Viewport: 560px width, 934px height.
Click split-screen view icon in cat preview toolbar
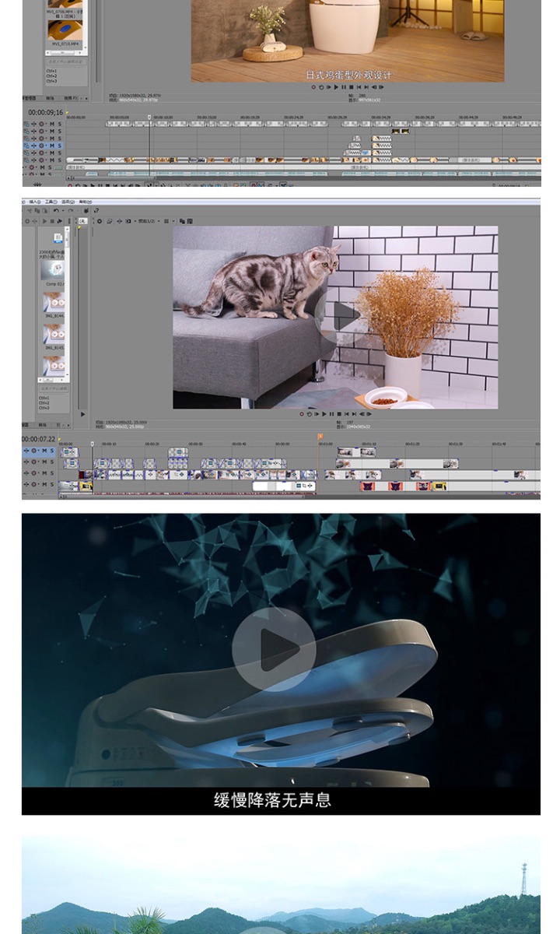[128, 221]
